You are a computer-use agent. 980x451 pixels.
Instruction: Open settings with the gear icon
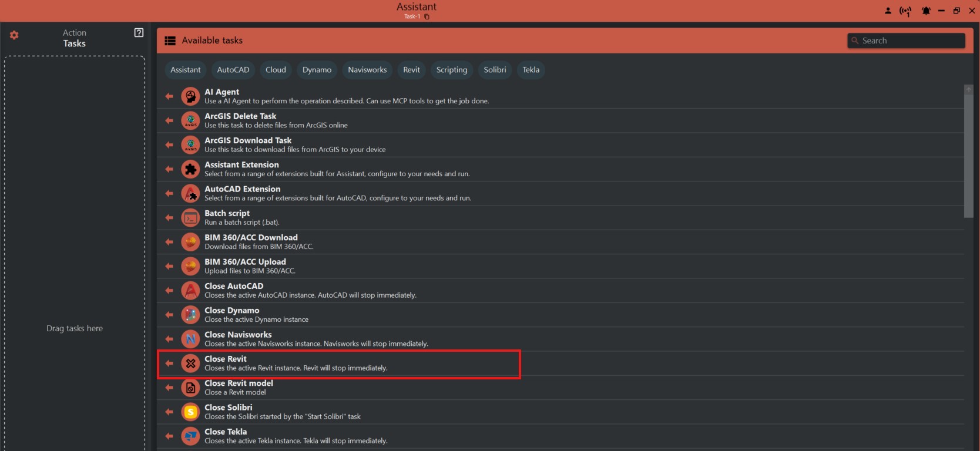[14, 35]
